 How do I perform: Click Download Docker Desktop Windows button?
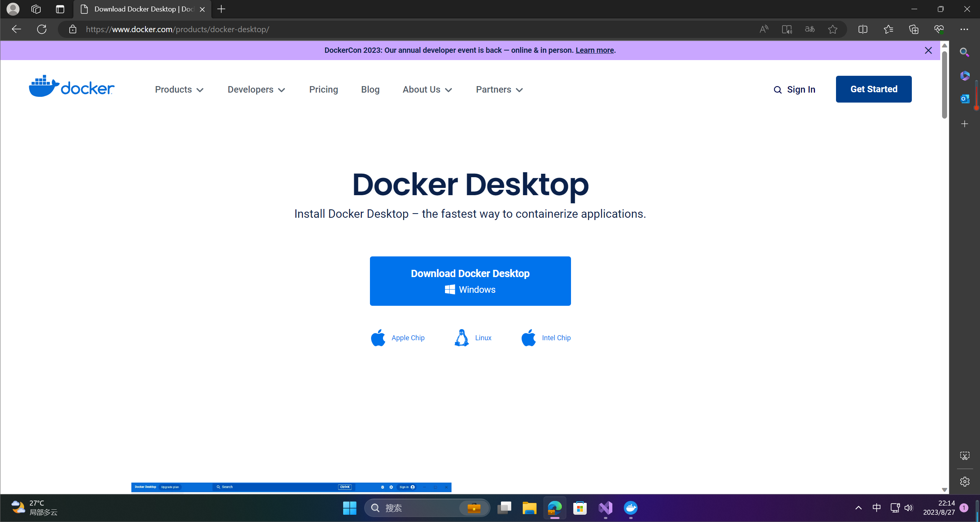point(470,281)
